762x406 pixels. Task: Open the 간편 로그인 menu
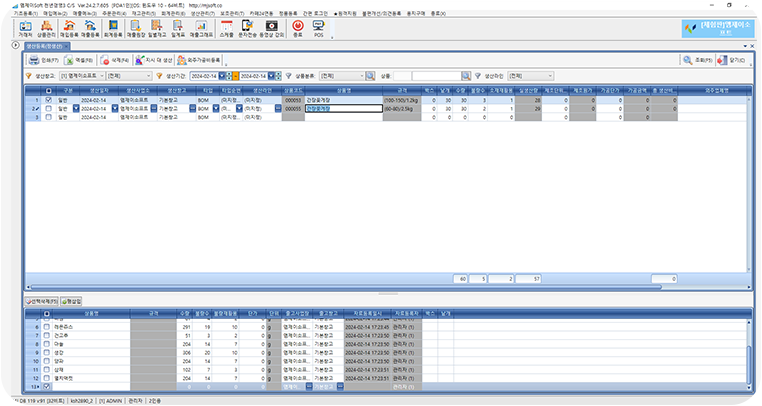point(315,14)
